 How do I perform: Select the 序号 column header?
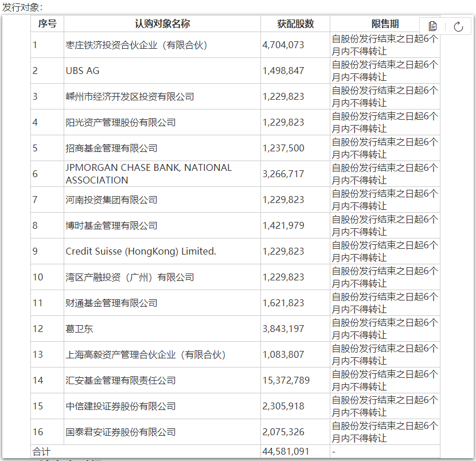(x=48, y=24)
